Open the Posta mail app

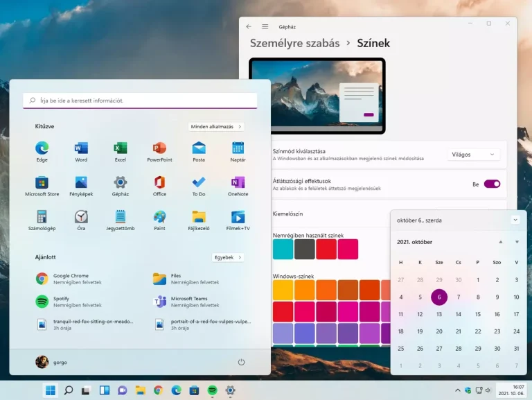tap(199, 152)
